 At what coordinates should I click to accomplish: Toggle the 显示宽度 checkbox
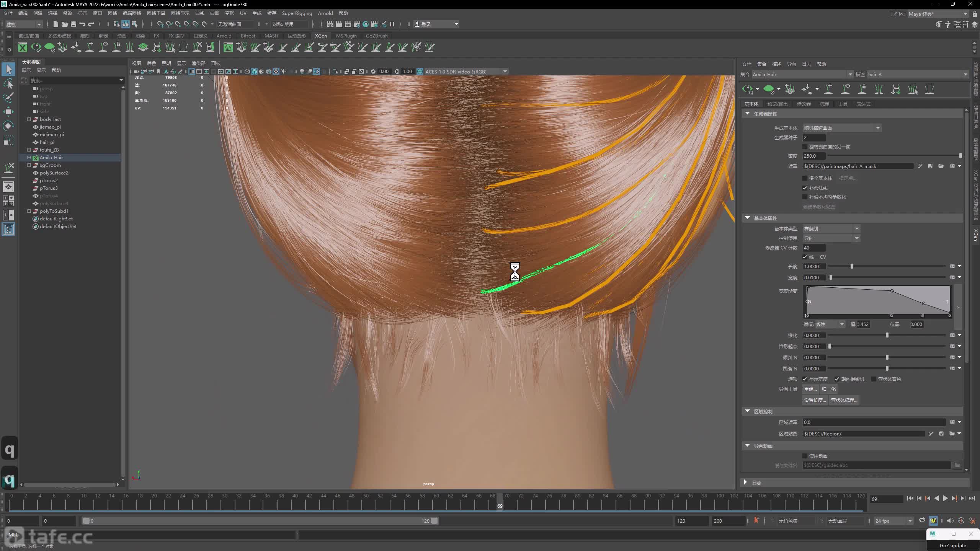coord(805,379)
